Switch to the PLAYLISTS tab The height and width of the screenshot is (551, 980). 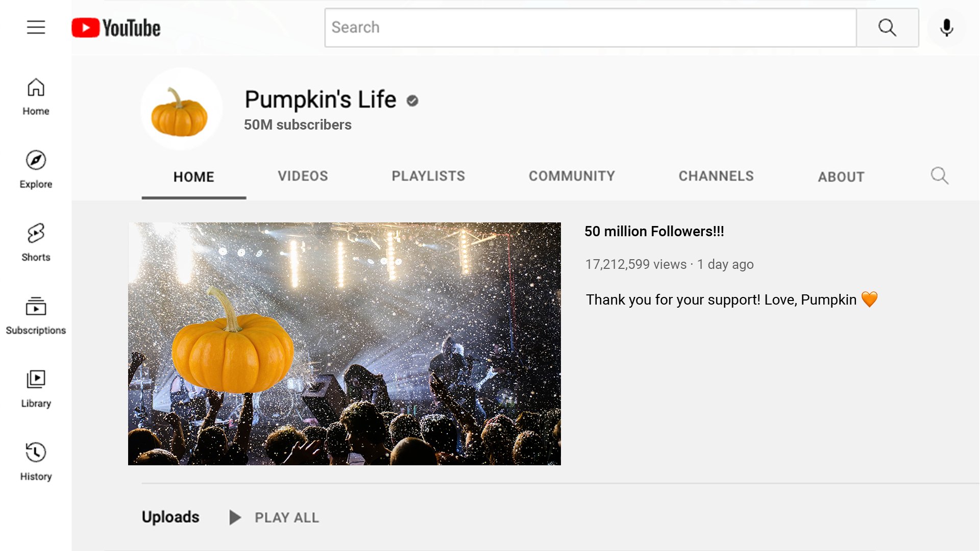click(x=428, y=176)
